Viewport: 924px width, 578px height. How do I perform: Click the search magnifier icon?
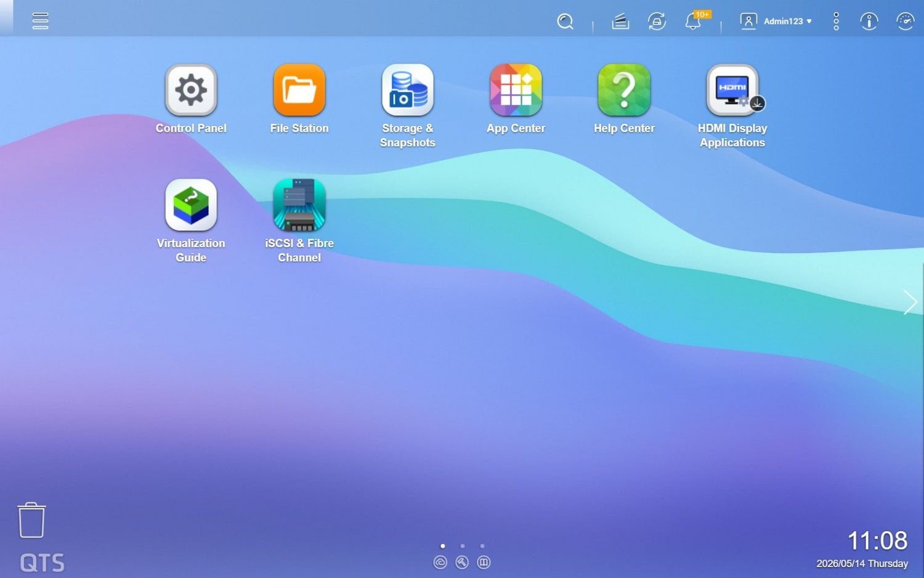coord(565,22)
